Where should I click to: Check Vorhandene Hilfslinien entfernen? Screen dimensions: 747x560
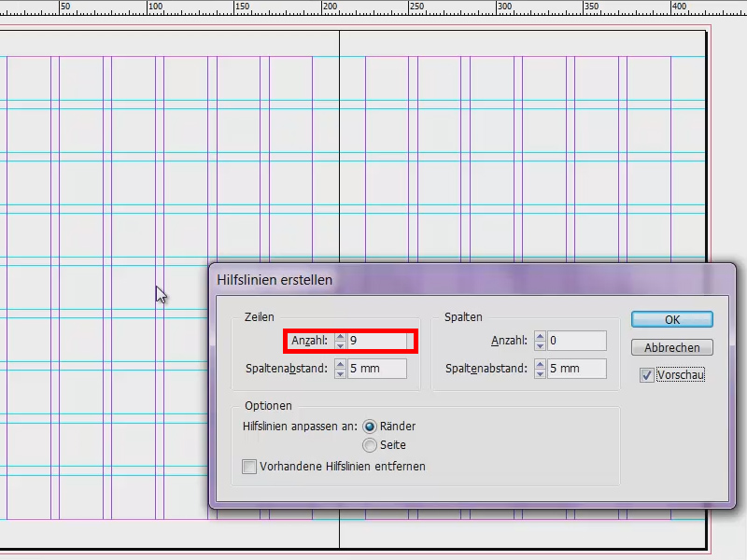click(249, 467)
